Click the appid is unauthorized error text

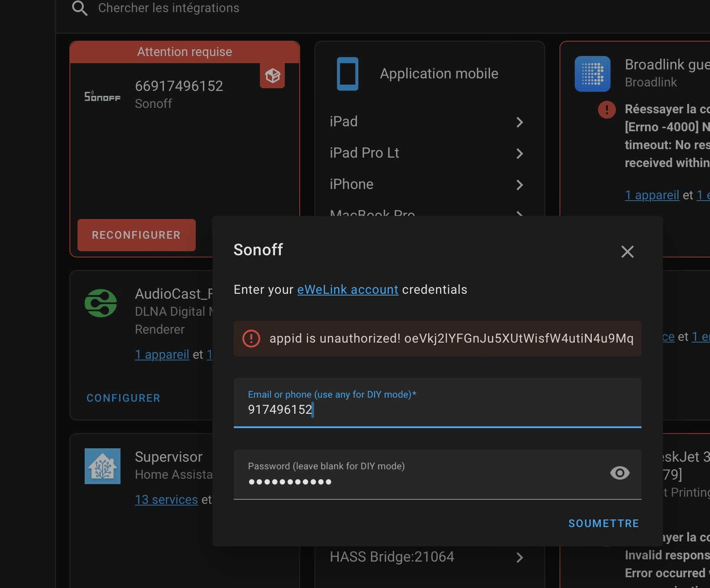[x=452, y=339]
